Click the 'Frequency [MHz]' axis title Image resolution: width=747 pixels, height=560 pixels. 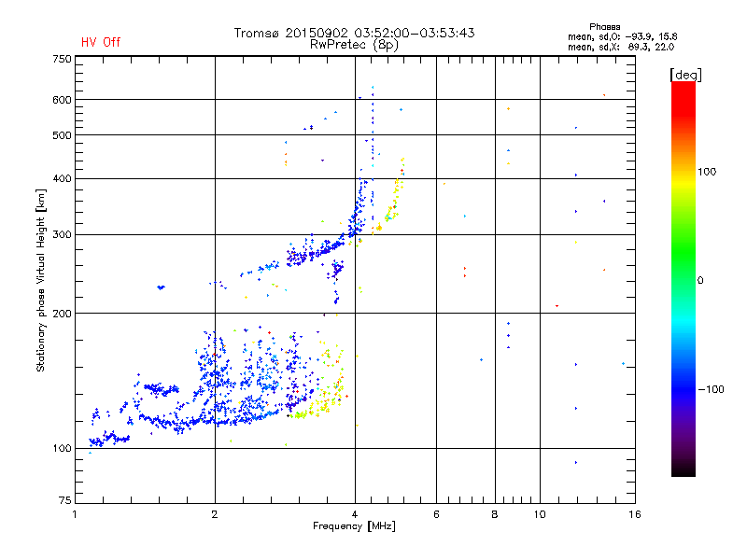(x=354, y=526)
